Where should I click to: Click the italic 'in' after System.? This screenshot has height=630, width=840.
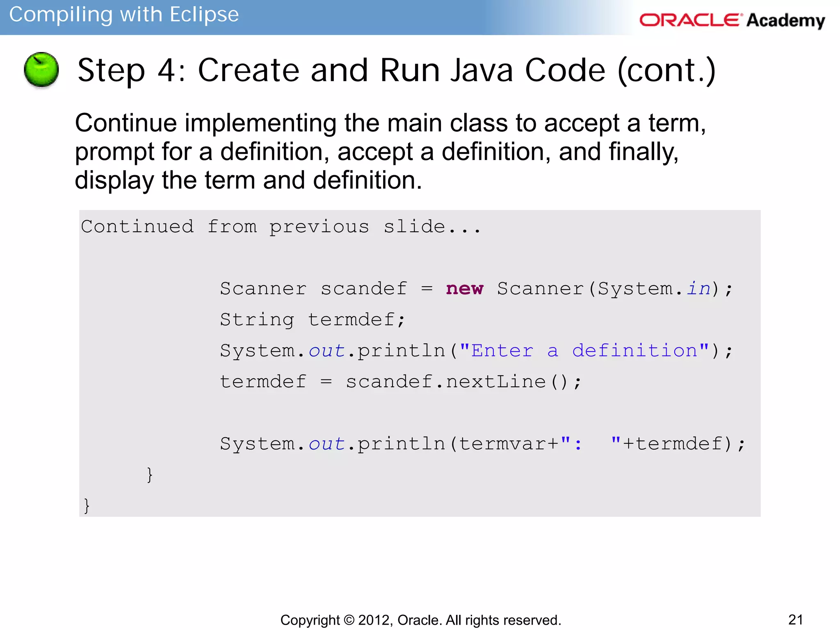tap(698, 289)
